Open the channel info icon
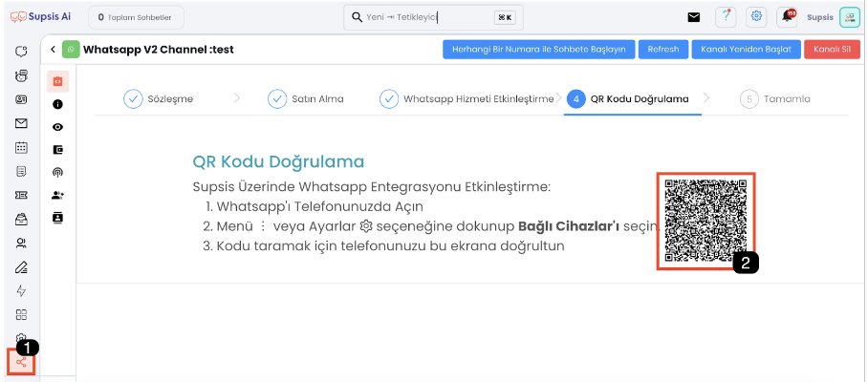The width and height of the screenshot is (868, 382). tap(57, 104)
